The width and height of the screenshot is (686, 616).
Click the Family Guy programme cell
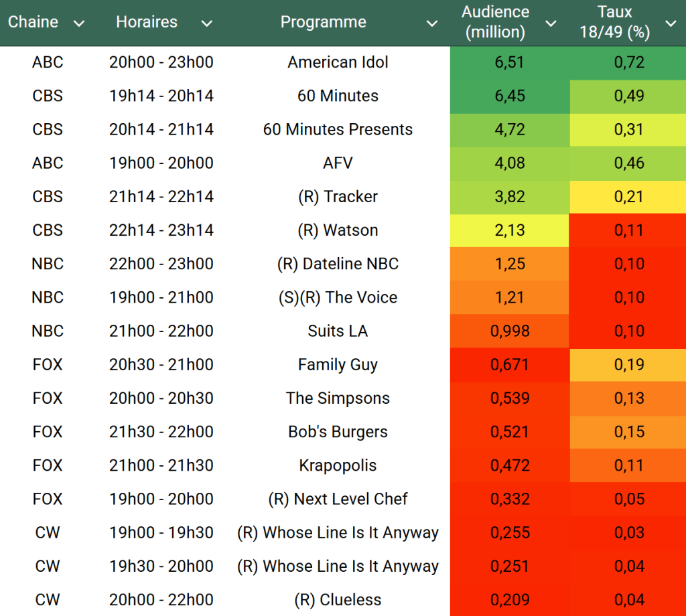[338, 365]
